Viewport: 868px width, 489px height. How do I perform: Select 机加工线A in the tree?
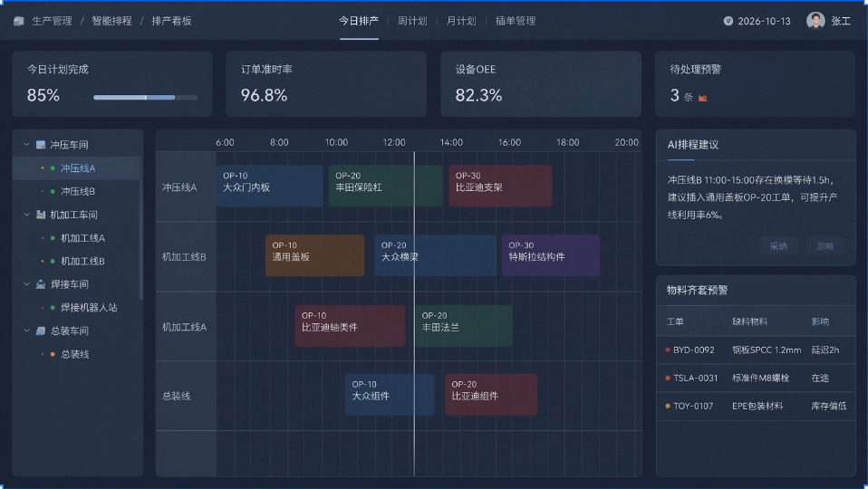point(76,238)
